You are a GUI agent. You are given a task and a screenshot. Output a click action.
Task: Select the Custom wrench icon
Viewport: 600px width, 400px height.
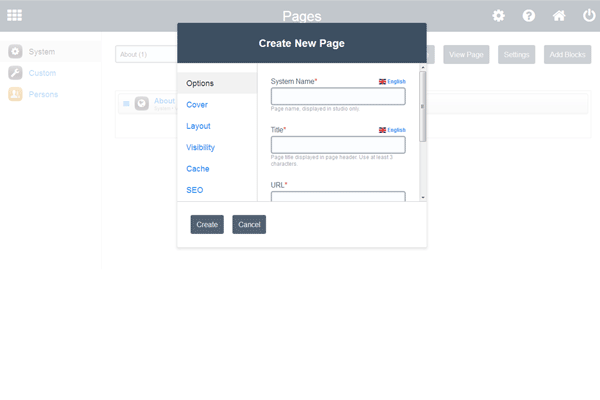(x=15, y=73)
